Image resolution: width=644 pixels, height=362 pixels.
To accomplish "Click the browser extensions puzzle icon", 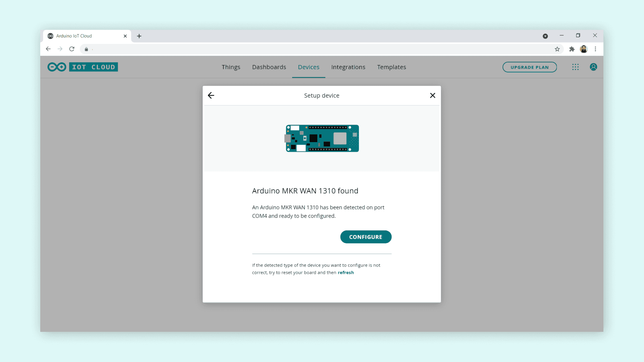I will (x=572, y=49).
